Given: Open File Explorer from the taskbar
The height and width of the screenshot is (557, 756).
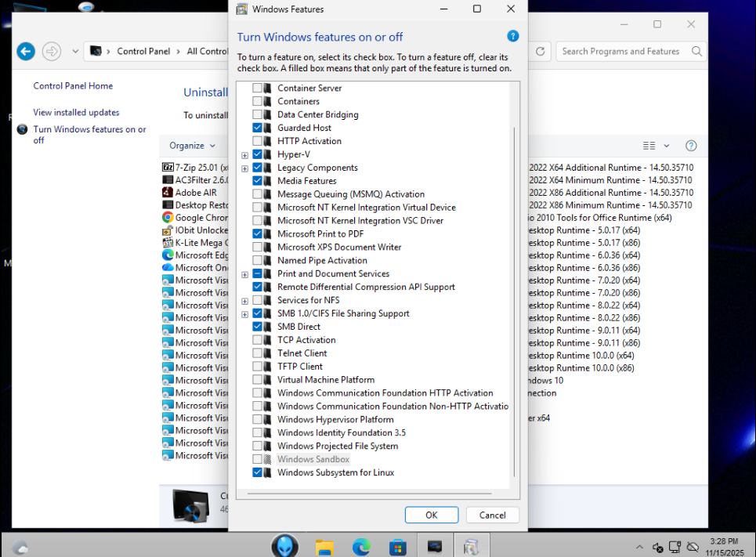Looking at the screenshot, I should 325,546.
